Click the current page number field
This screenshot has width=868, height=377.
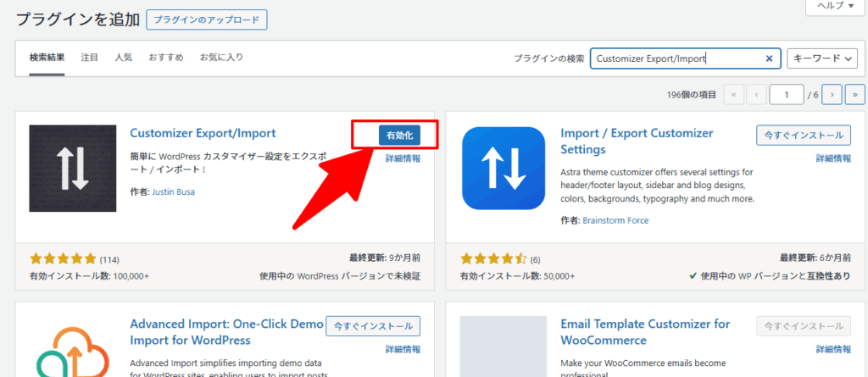787,94
